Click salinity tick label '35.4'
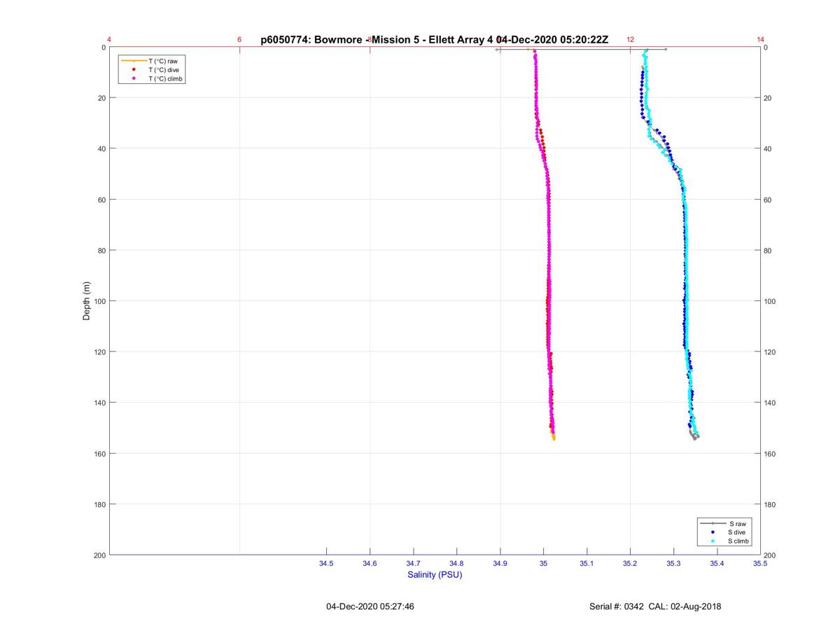The width and height of the screenshot is (840, 624). click(717, 564)
